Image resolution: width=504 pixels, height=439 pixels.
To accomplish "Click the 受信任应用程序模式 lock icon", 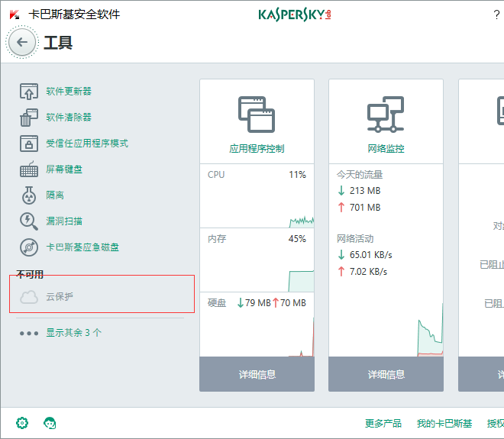I will 29,144.
